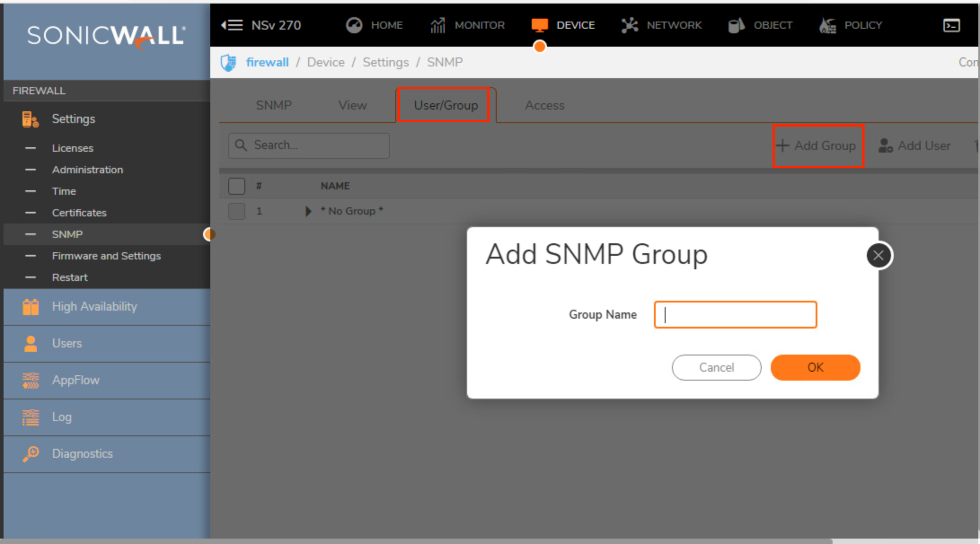980x544 pixels.
Task: Click the HOME gauge icon
Action: point(354,25)
